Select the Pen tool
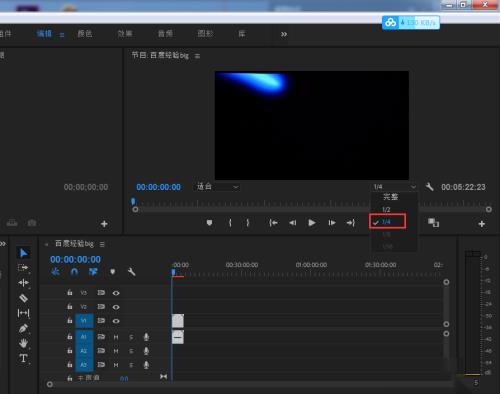The image size is (500, 394). pos(23,328)
